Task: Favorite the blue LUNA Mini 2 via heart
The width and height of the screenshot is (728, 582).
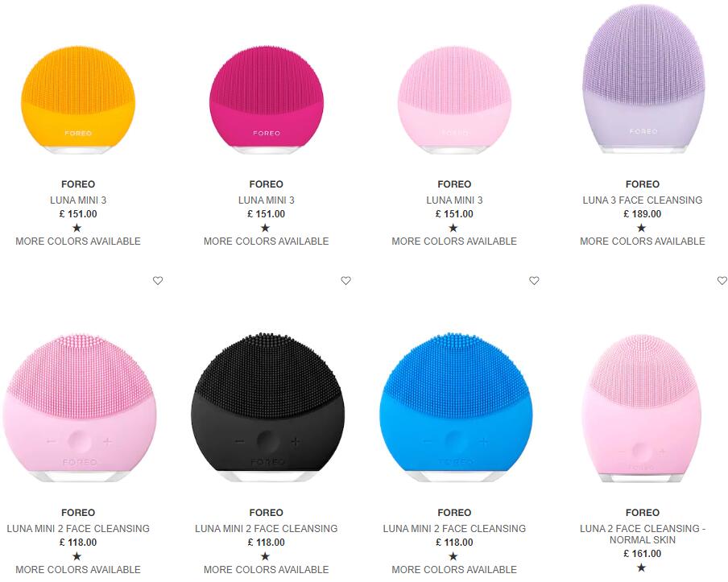Action: pyautogui.click(x=534, y=280)
